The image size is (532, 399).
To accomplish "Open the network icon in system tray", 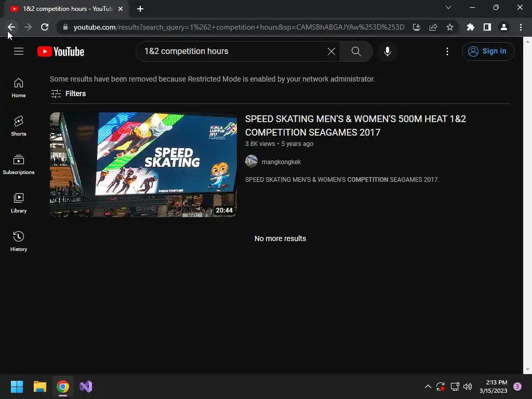I will [x=455, y=387].
